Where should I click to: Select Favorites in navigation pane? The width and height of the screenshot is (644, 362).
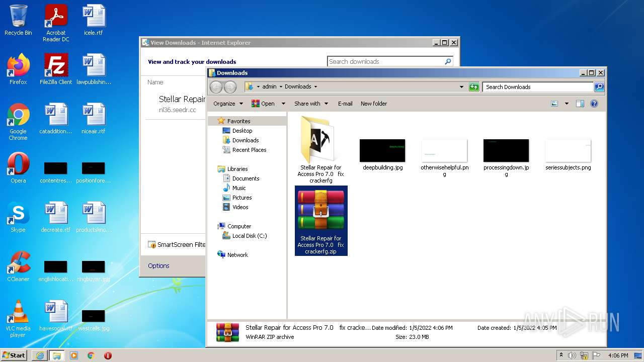click(238, 121)
